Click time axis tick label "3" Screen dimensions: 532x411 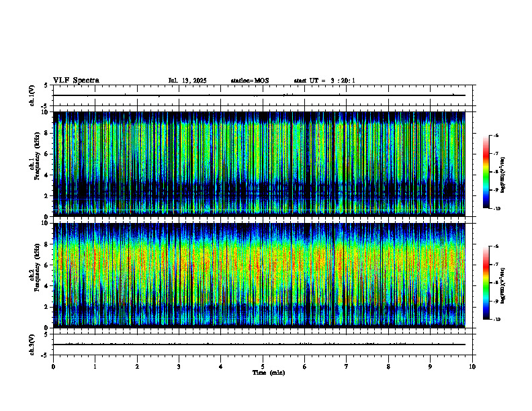point(179,367)
